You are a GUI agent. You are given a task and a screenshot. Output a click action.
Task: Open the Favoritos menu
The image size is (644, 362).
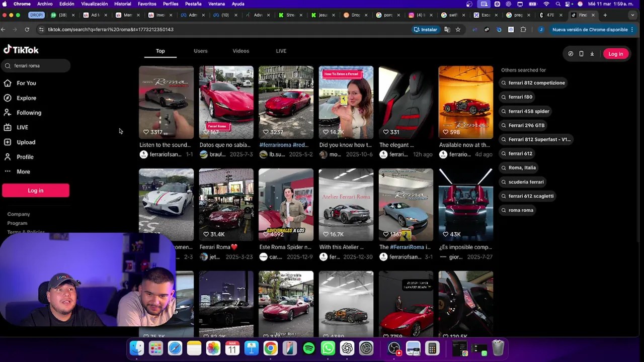pos(147,4)
